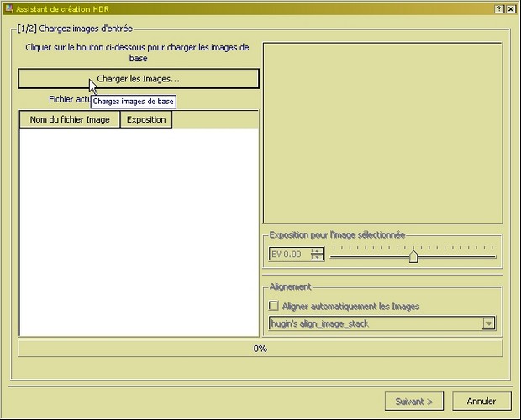The width and height of the screenshot is (521, 420).
Task: Close the Assistant de création HDR window
Action: click(510, 8)
